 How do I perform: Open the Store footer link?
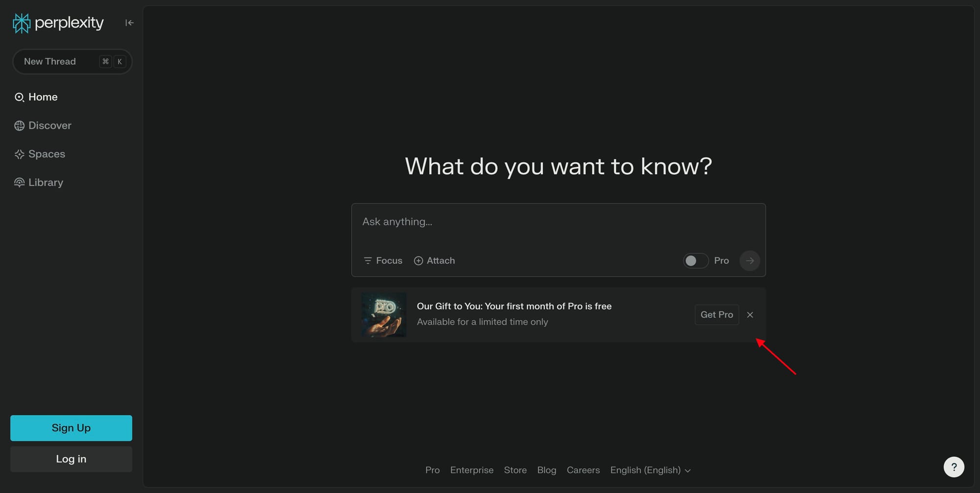coord(515,470)
